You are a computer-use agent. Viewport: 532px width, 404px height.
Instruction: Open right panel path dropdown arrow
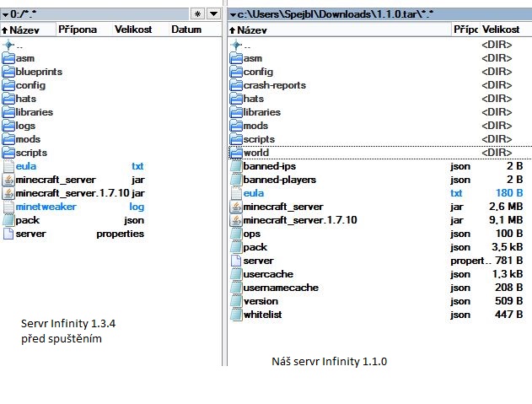click(x=233, y=14)
